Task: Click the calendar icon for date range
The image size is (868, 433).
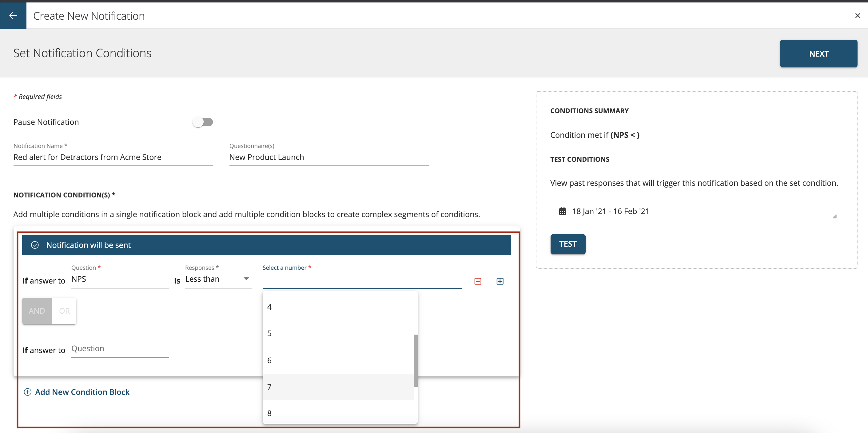Action: point(562,211)
